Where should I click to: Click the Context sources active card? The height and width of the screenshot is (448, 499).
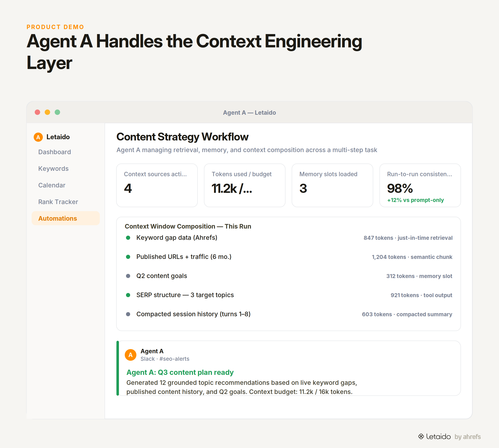click(157, 185)
